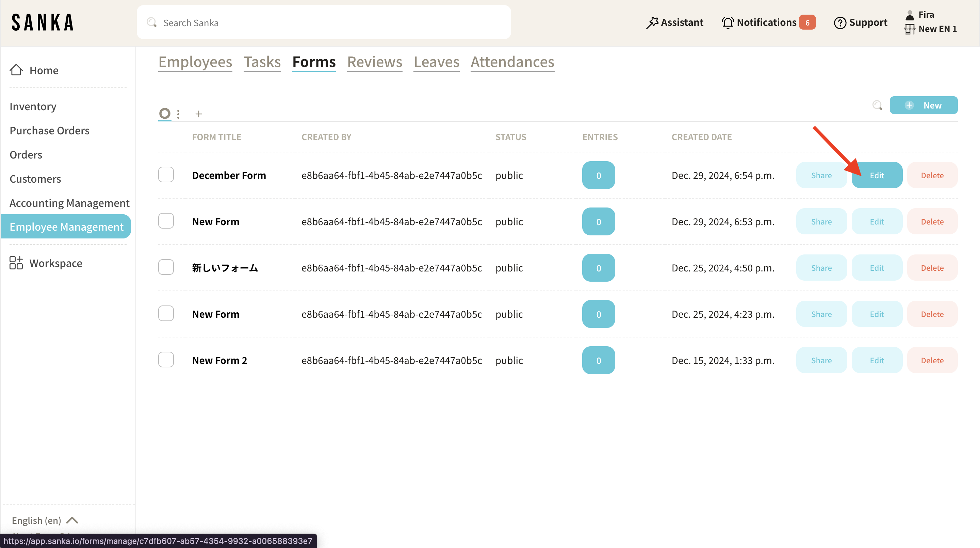This screenshot has width=980, height=548.
Task: Click the Sanka logo
Action: [42, 22]
